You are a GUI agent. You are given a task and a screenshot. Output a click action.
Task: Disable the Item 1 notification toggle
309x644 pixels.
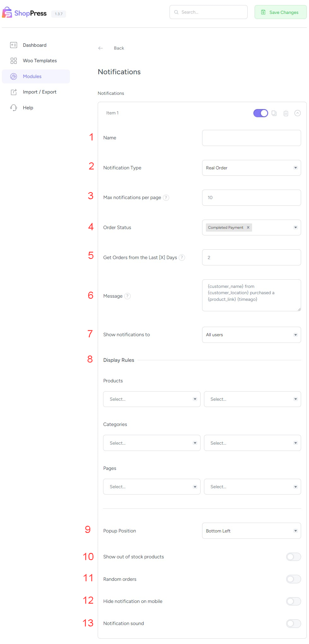[261, 113]
